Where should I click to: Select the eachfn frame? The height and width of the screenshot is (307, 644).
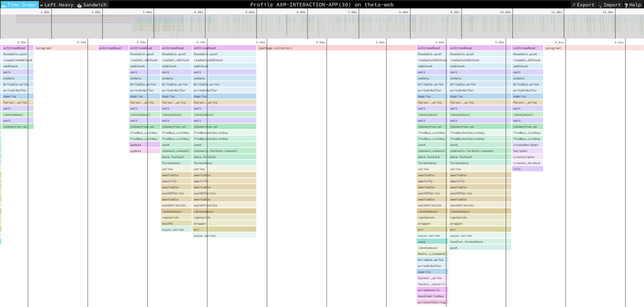coord(176,224)
